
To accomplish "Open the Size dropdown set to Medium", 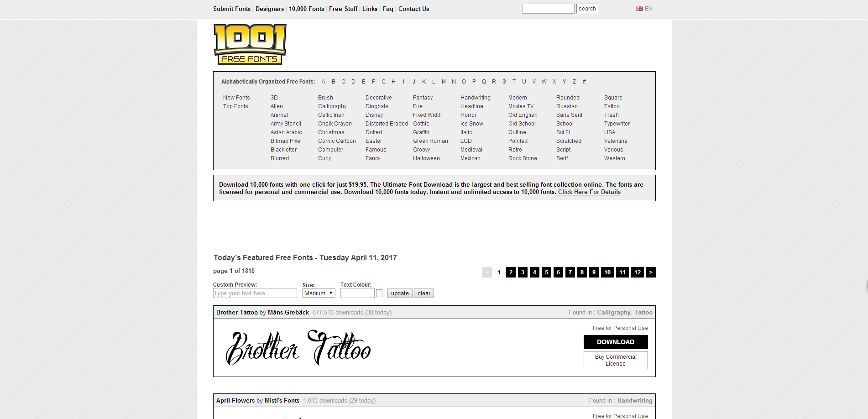I will [x=319, y=293].
